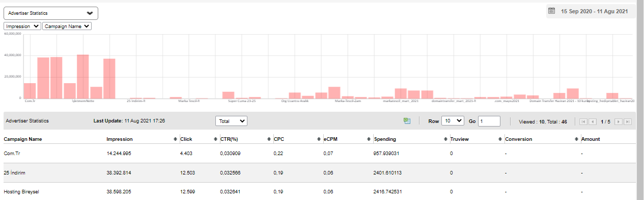Jump to the last results page
This screenshot has height=200, width=644.
pyautogui.click(x=628, y=121)
